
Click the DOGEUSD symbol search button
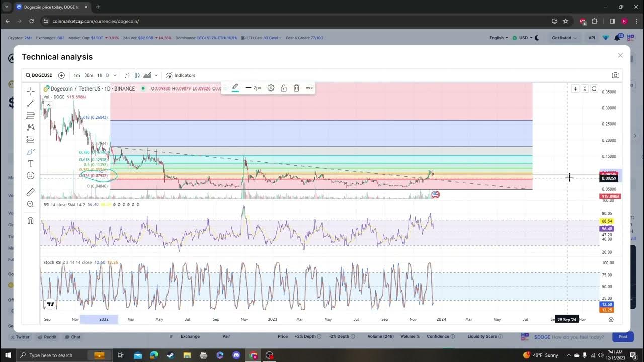tap(39, 75)
